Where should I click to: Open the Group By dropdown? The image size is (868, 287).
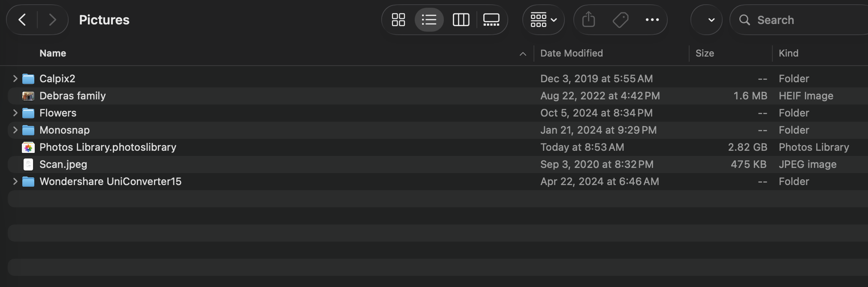(543, 20)
